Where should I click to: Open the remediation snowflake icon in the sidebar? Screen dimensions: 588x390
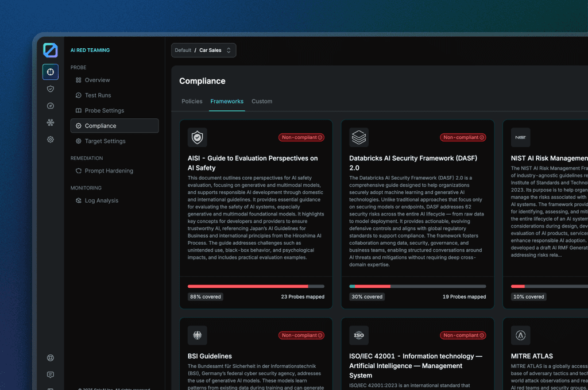(51, 122)
